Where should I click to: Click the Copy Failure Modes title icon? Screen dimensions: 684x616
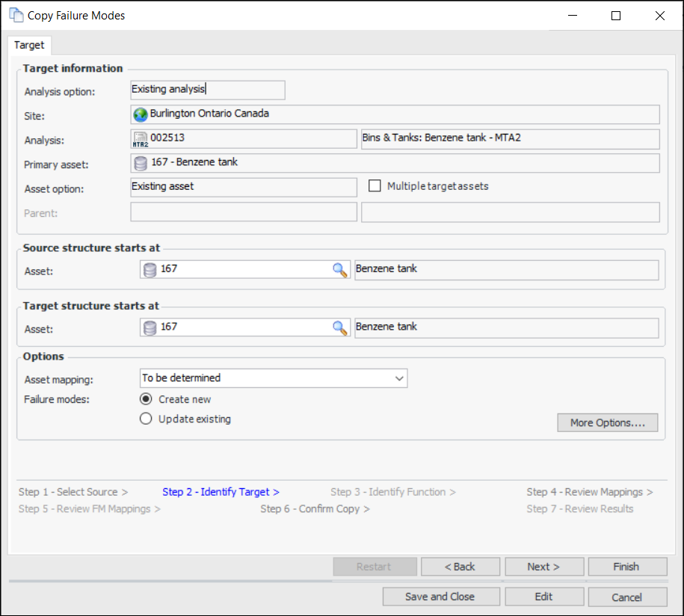pos(16,15)
